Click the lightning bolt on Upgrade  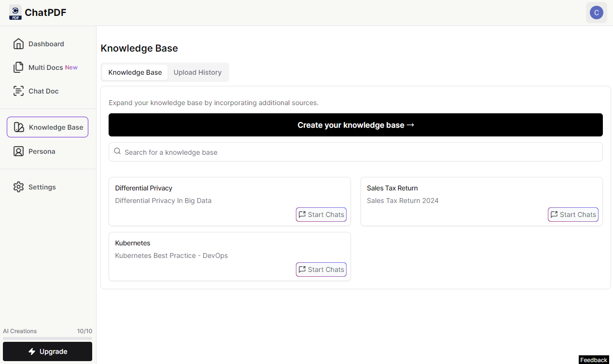tap(32, 351)
